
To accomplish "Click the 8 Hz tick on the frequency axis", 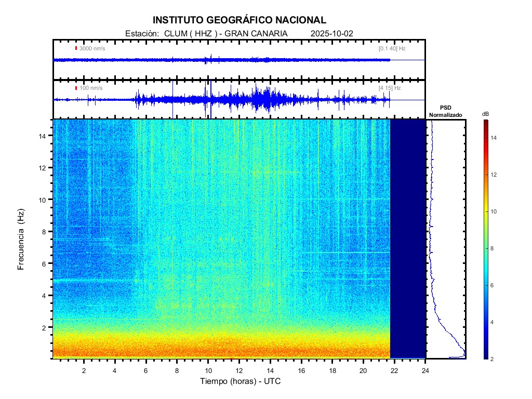I will [45, 232].
